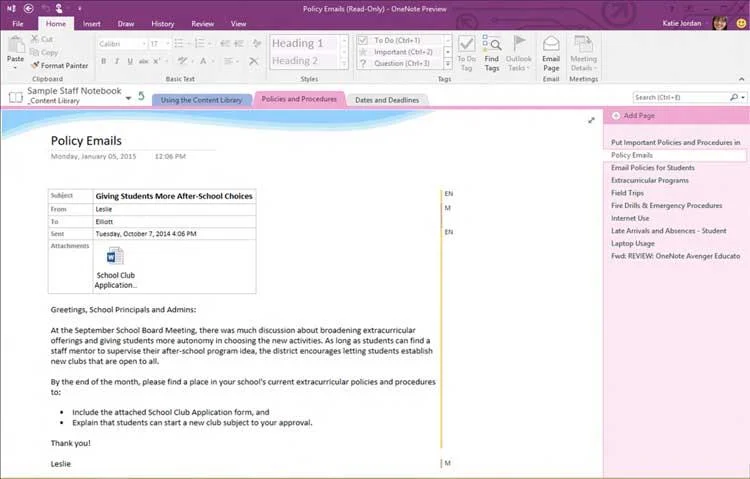Viewport: 750px width, 479px height.
Task: Expand the Styles gallery
Action: 344,64
